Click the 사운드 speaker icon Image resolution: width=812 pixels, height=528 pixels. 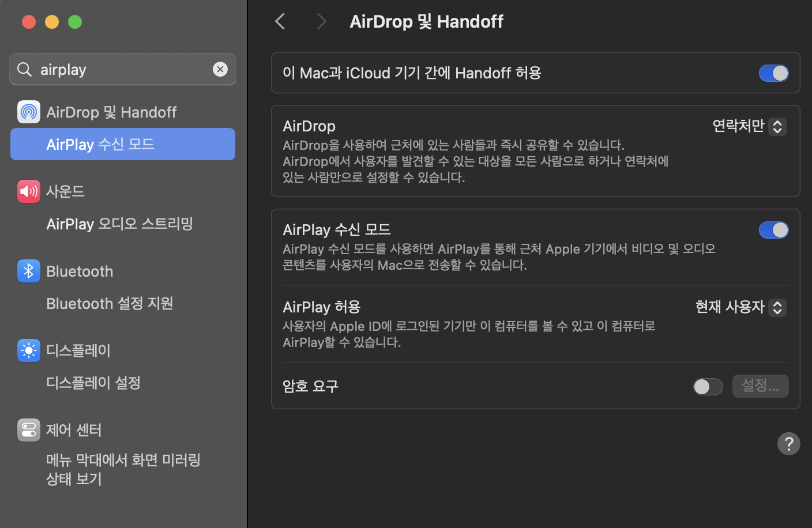[x=29, y=191]
